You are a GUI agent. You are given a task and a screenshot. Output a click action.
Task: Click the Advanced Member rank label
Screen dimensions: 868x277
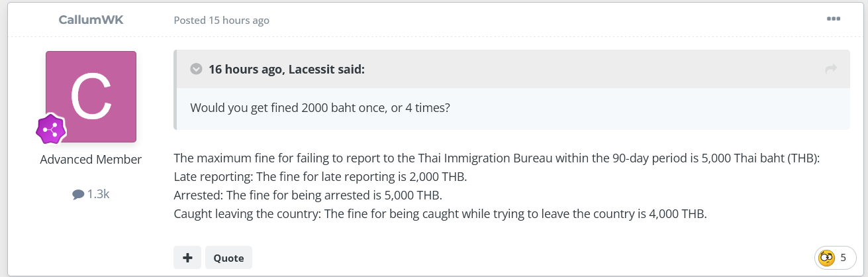tap(91, 160)
